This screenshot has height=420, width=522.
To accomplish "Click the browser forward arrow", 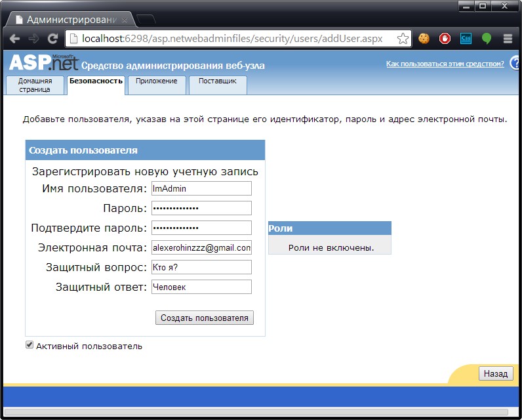I will click(33, 39).
